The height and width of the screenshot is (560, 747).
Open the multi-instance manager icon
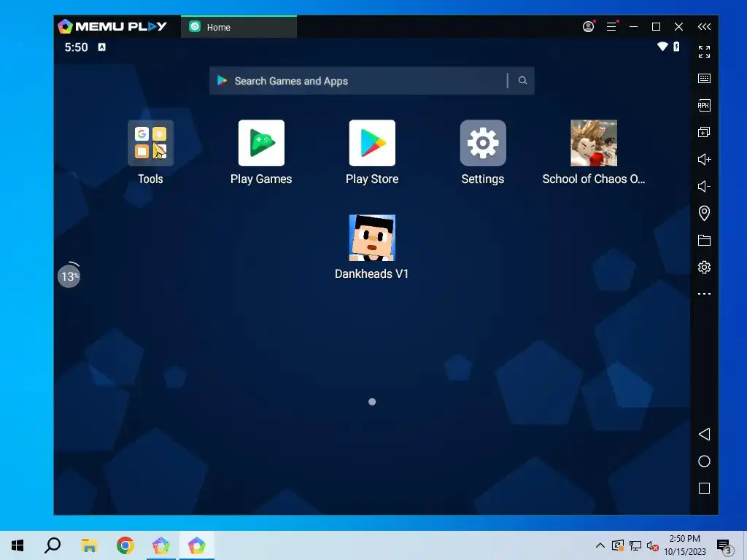coord(704,133)
